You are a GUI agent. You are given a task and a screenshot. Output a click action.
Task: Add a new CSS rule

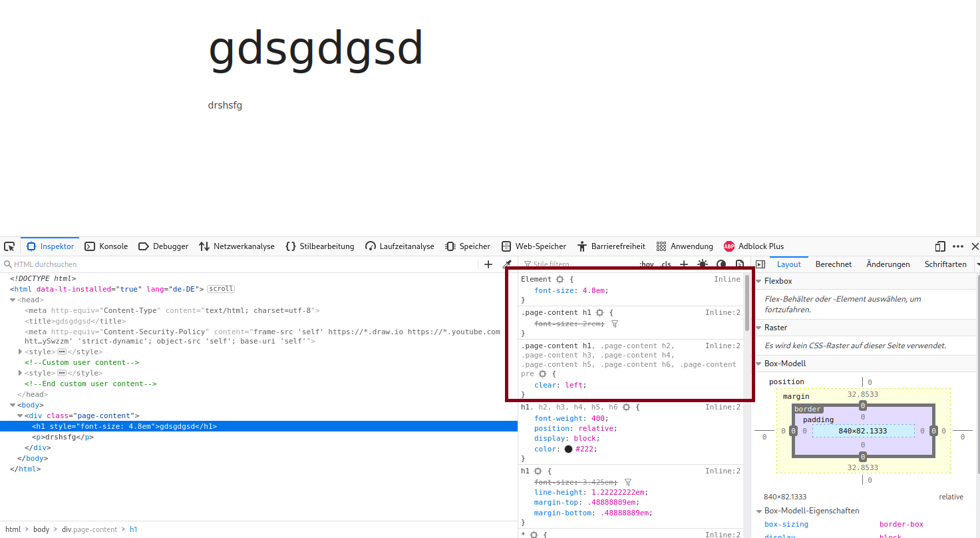[x=684, y=264]
